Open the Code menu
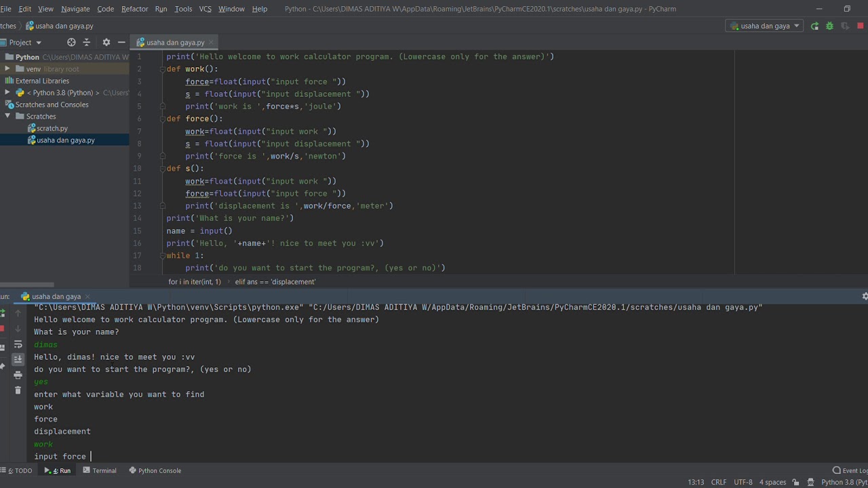 click(105, 9)
